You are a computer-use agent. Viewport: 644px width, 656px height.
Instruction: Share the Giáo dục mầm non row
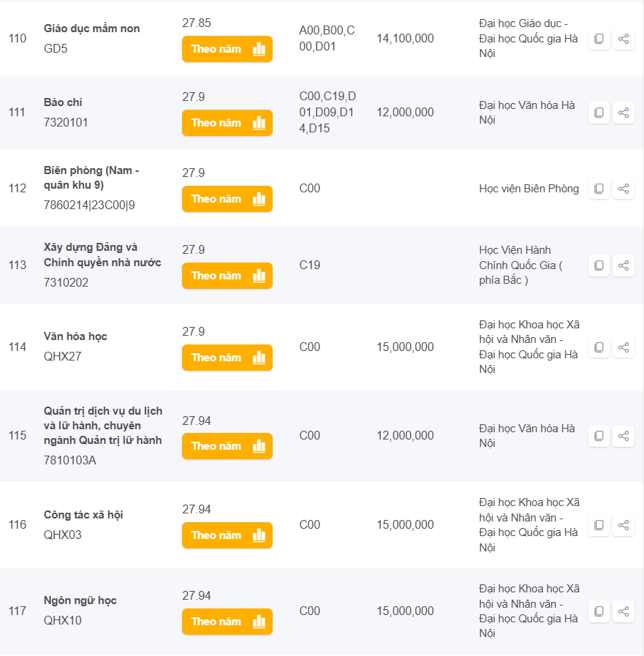(624, 39)
